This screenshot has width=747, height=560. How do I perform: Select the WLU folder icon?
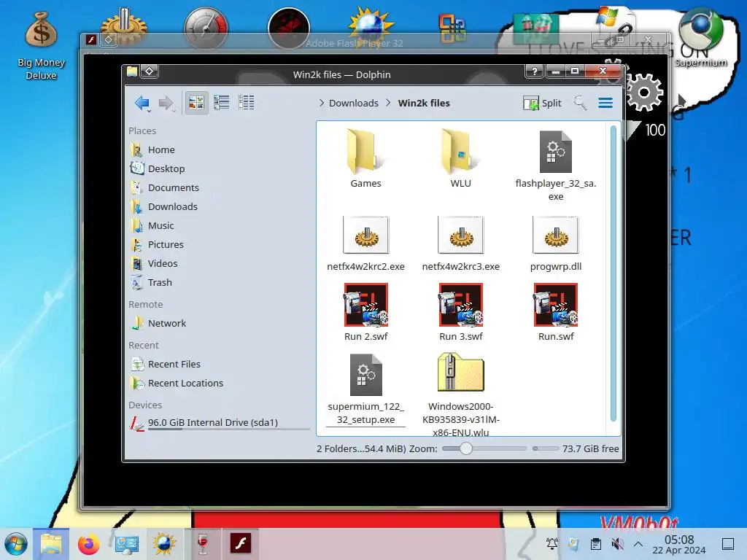[460, 152]
